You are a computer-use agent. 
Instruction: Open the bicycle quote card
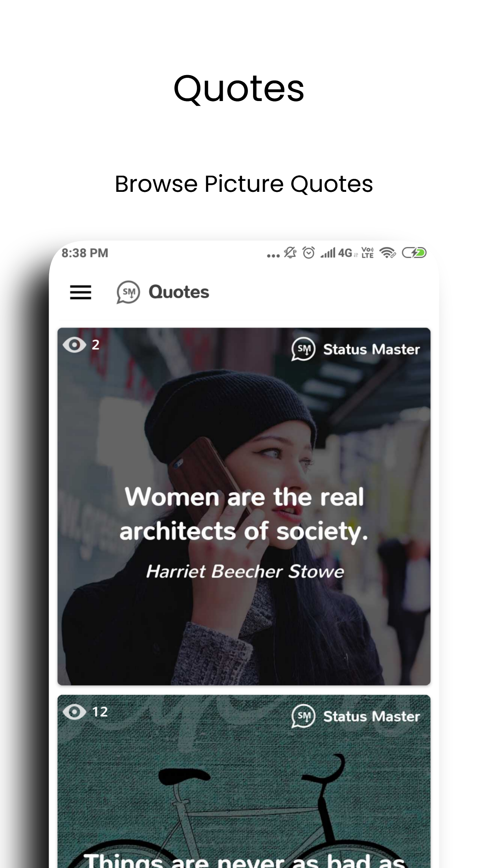point(244,781)
